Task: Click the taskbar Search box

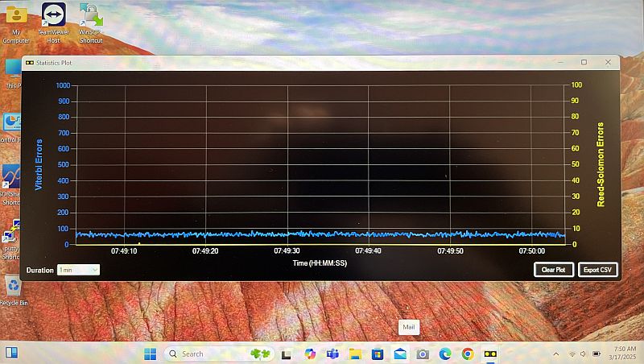Action: [x=203, y=354]
